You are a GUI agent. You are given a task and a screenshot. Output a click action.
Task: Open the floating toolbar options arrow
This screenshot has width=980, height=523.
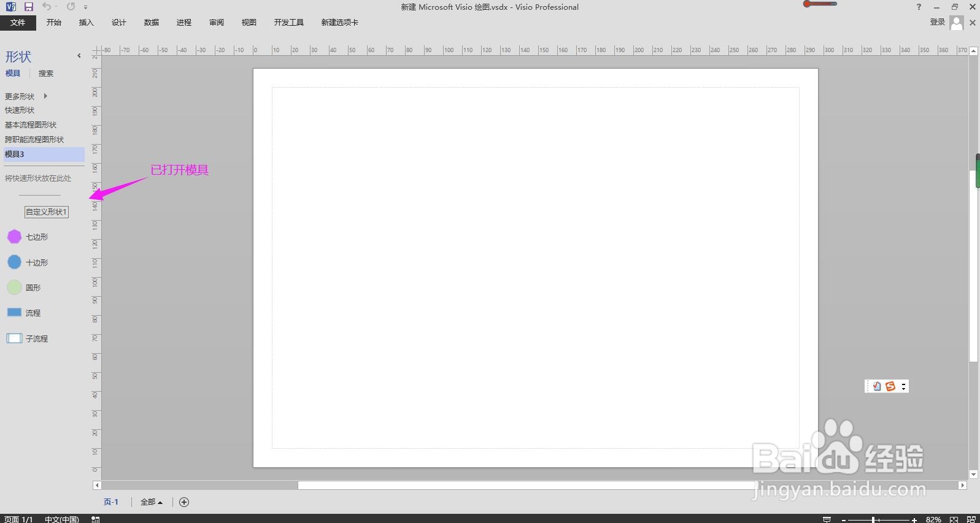903,386
